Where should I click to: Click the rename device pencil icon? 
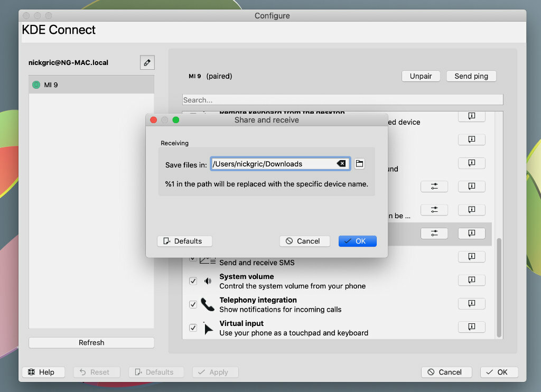pyautogui.click(x=147, y=62)
